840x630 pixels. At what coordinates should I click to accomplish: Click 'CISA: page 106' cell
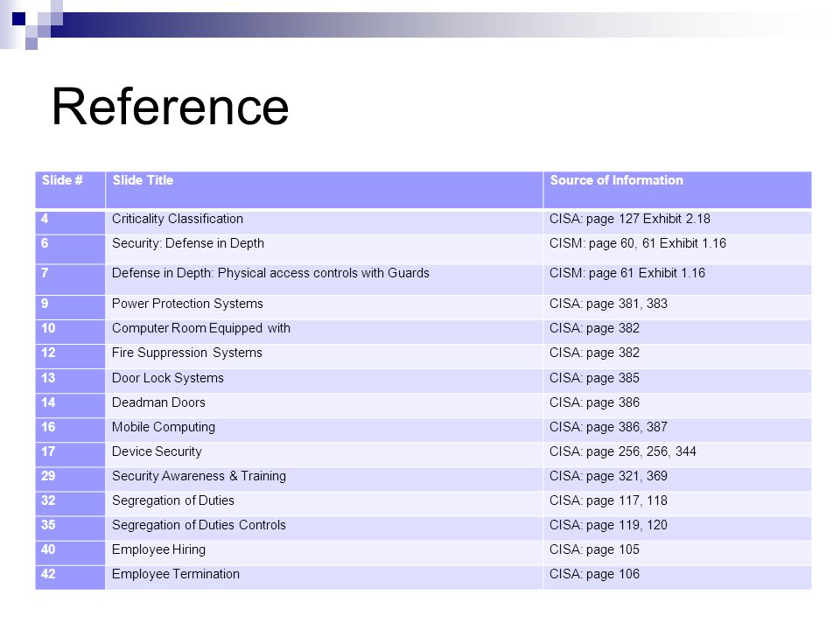click(677, 577)
